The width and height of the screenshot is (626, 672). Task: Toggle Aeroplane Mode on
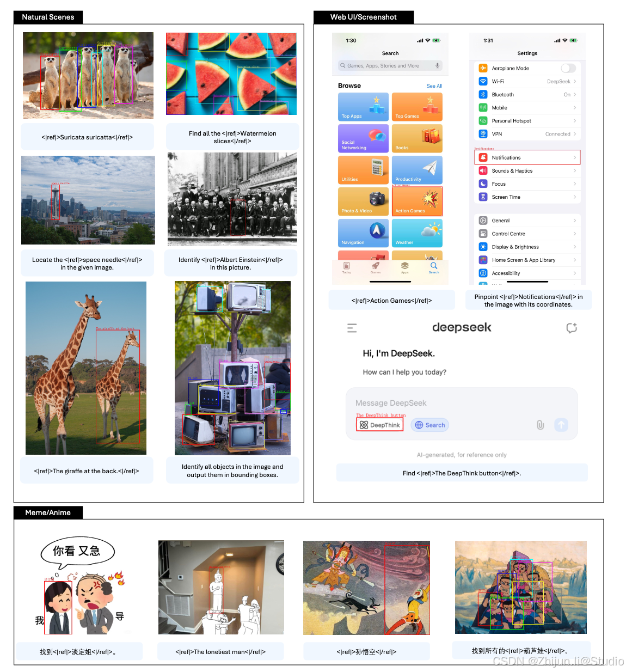click(x=569, y=68)
